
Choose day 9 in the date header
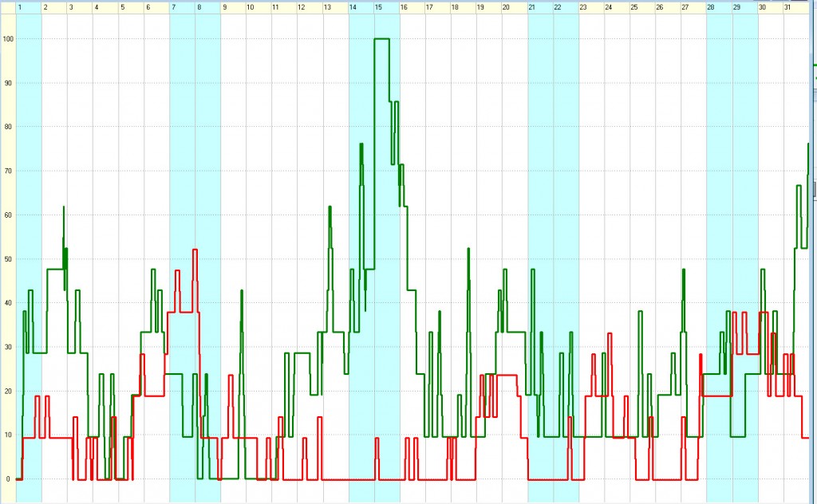[x=234, y=7]
